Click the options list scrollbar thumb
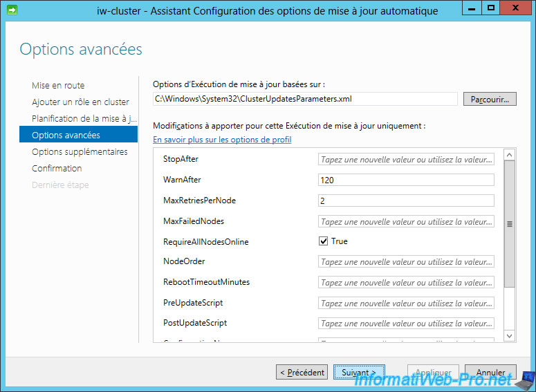Screen dimensions: 536x392 pos(509,224)
